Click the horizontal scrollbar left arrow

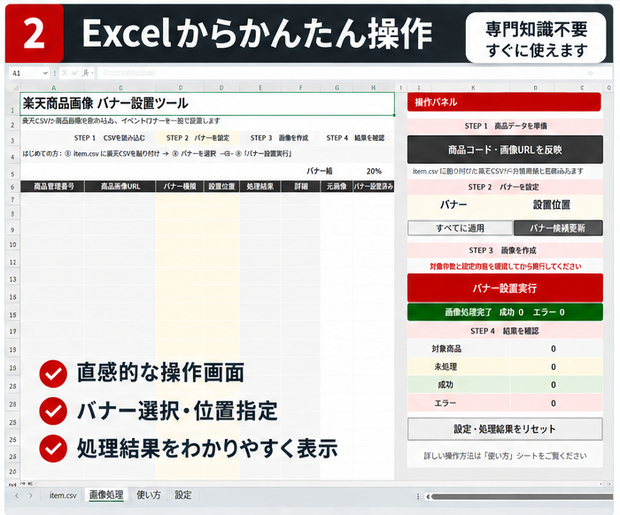427,496
